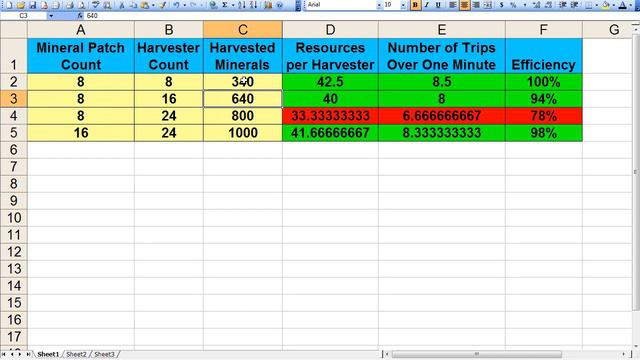This screenshot has width=640, height=360.
Task: Select row 10 header
Action: click(x=13, y=218)
